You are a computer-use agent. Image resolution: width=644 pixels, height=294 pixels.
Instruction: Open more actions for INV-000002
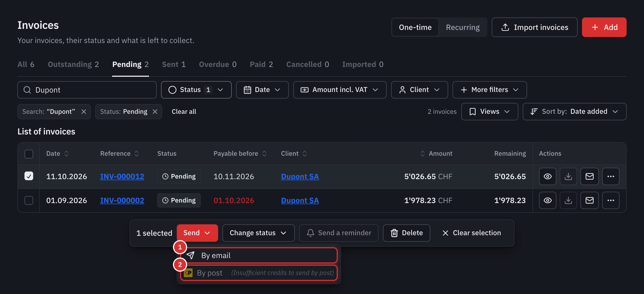611,200
